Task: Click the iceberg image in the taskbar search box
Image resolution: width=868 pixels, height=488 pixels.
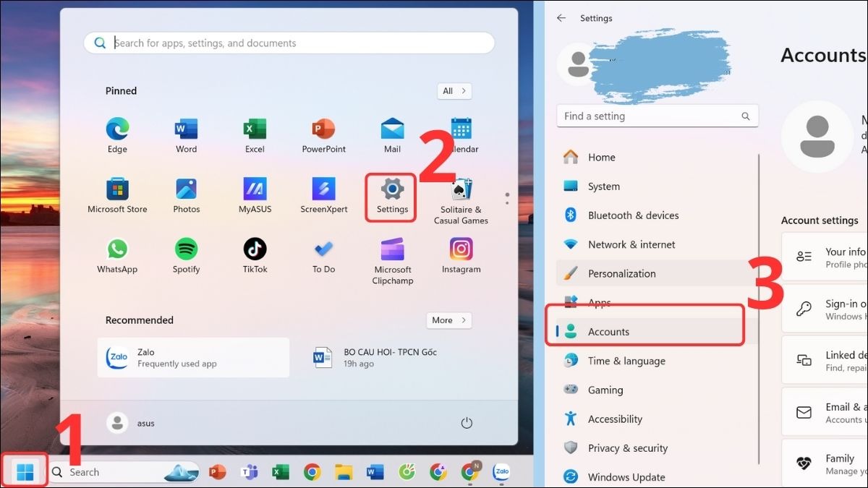Action: (x=181, y=472)
